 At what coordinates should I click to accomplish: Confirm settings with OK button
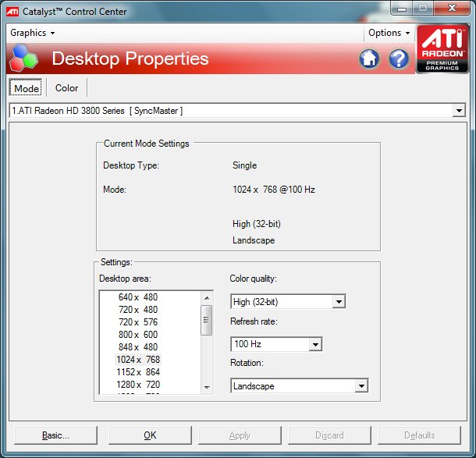pyautogui.click(x=150, y=435)
